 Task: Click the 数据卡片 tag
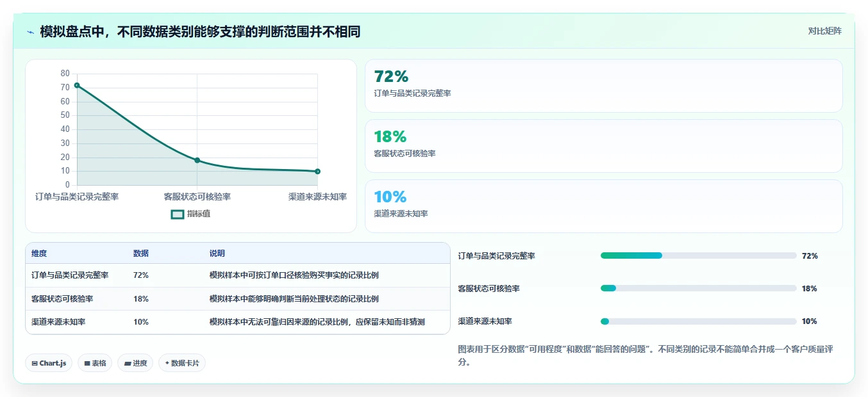pyautogui.click(x=182, y=363)
